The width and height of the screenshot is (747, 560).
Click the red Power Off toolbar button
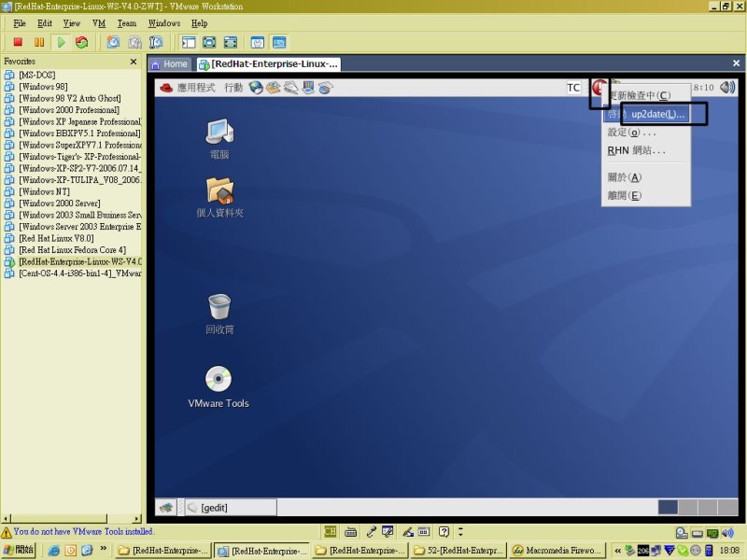point(18,42)
